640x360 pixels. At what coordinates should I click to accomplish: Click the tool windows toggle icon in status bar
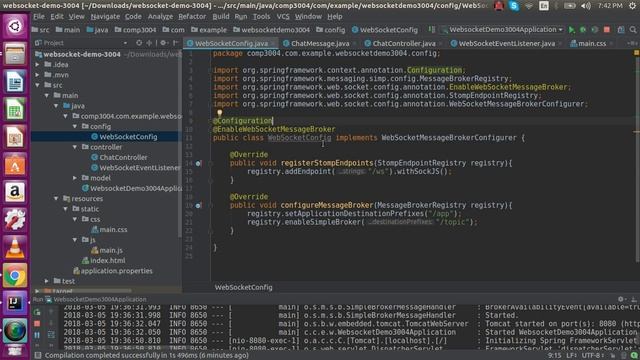coord(38,356)
